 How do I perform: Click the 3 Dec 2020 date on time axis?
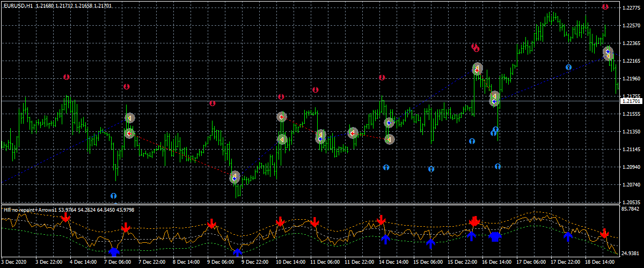click(14, 262)
